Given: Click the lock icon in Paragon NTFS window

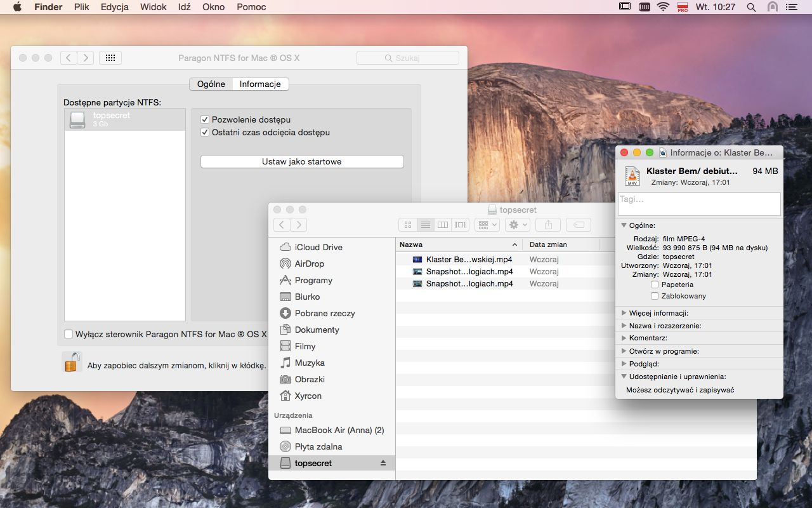Looking at the screenshot, I should pyautogui.click(x=72, y=362).
